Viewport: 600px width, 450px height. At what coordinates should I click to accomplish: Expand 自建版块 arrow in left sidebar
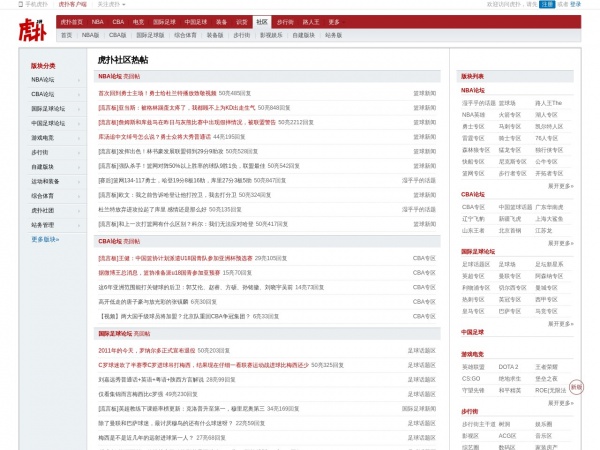pyautogui.click(x=79, y=167)
